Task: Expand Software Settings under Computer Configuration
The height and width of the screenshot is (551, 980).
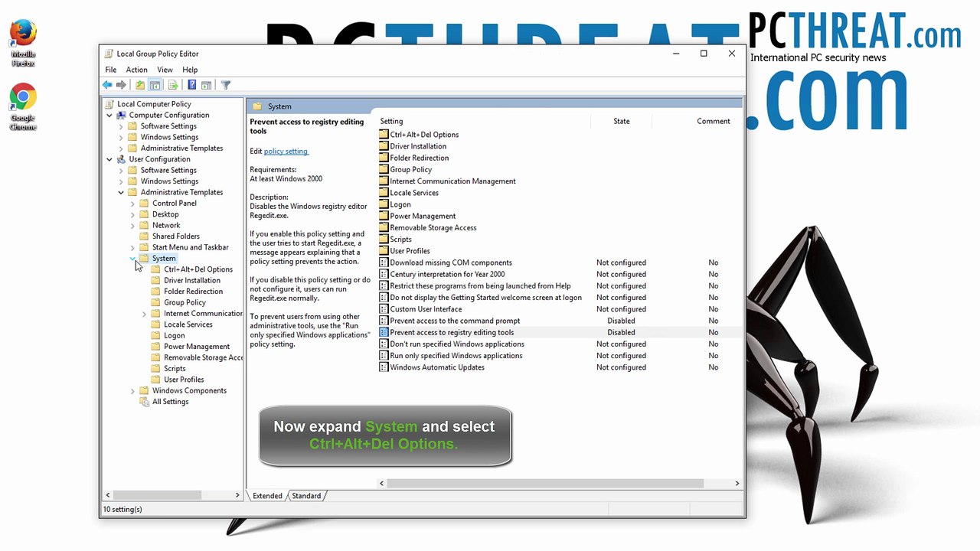Action: [x=121, y=126]
